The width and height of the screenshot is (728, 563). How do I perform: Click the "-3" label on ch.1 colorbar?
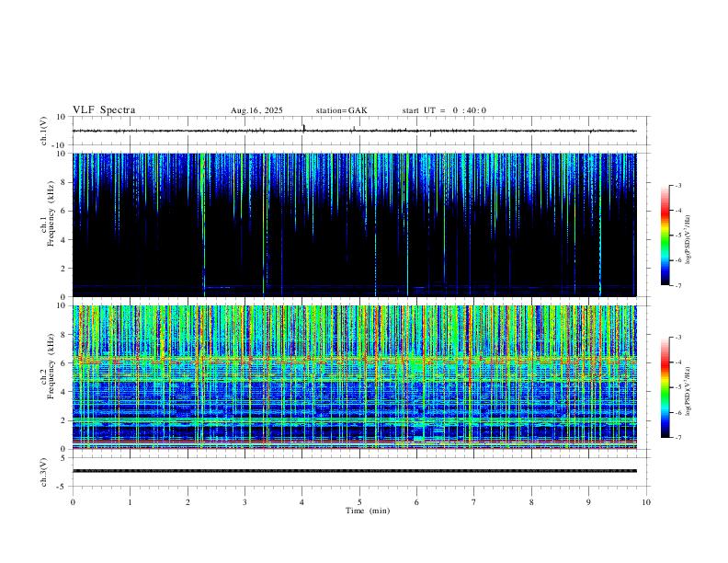pyautogui.click(x=677, y=185)
